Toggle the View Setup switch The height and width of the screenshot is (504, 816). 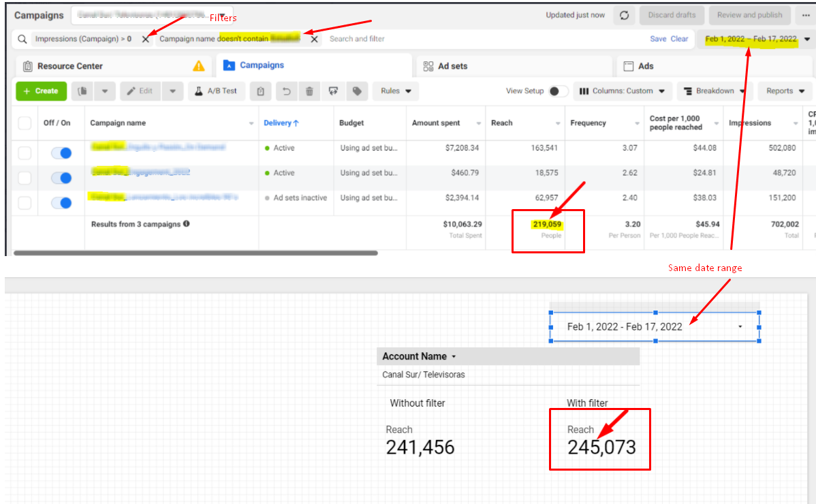click(x=558, y=91)
